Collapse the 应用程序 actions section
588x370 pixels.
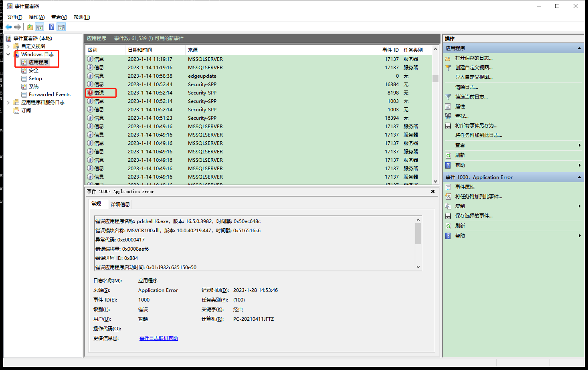[x=579, y=48]
